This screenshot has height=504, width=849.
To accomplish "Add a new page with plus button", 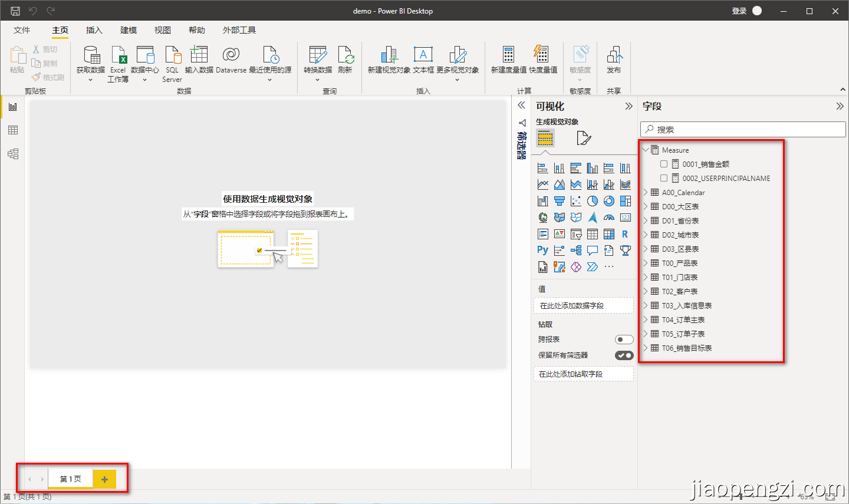I will tap(104, 479).
